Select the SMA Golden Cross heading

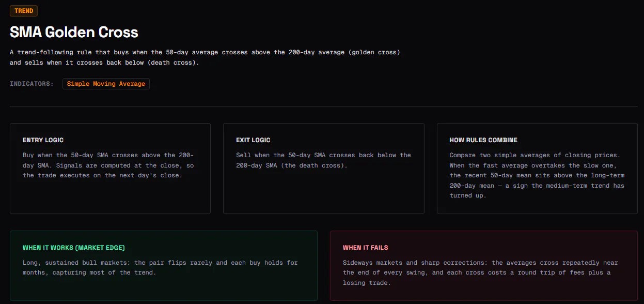(x=74, y=32)
